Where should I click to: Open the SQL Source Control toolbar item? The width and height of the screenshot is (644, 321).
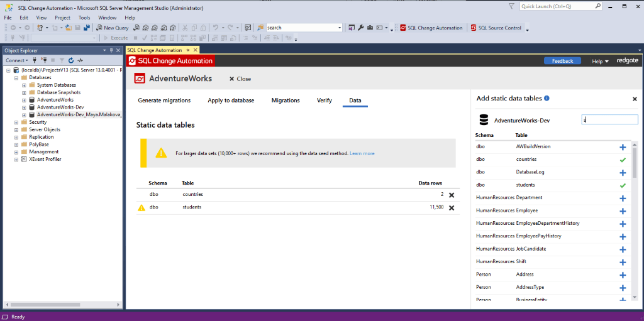496,28
